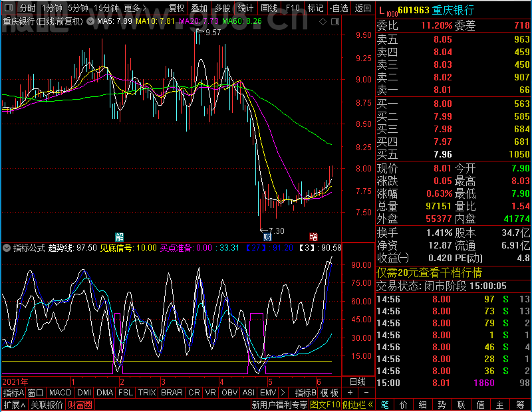Select the 价 price tab
Image resolution: width=532 pixels, height=412 pixels.
pyautogui.click(x=404, y=405)
